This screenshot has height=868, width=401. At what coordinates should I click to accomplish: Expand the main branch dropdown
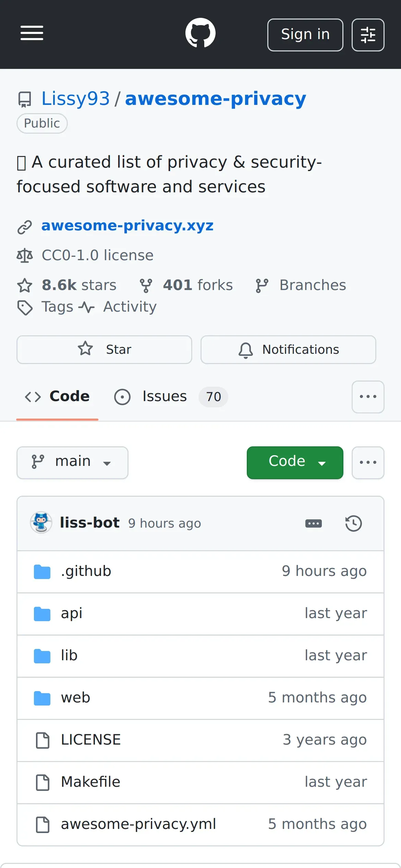[72, 462]
